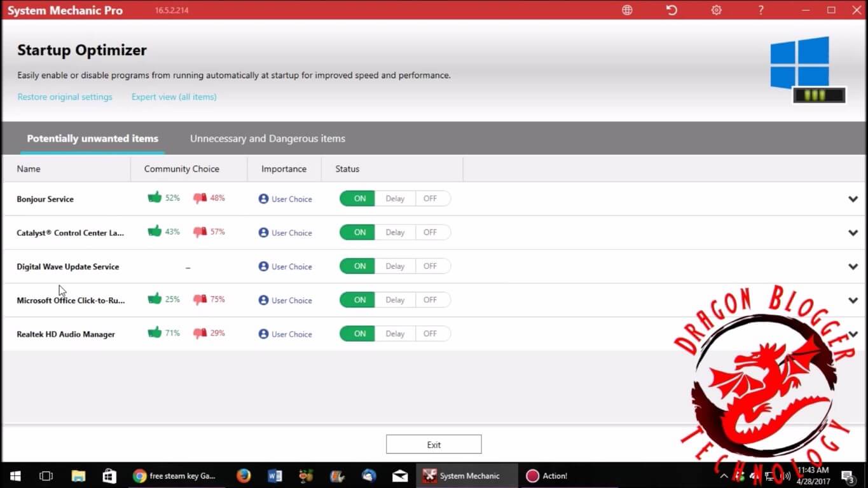868x488 pixels.
Task: Open Firefox from the taskbar
Action: tap(243, 475)
